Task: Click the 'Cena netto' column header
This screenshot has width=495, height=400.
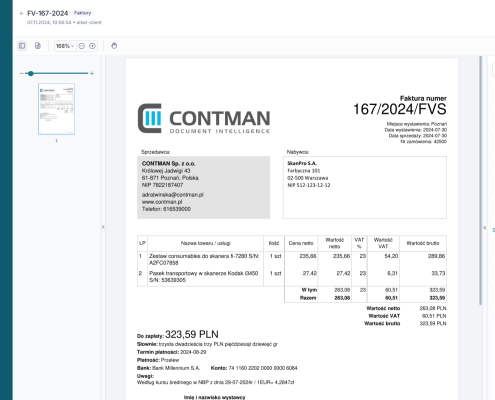Action: [301, 243]
